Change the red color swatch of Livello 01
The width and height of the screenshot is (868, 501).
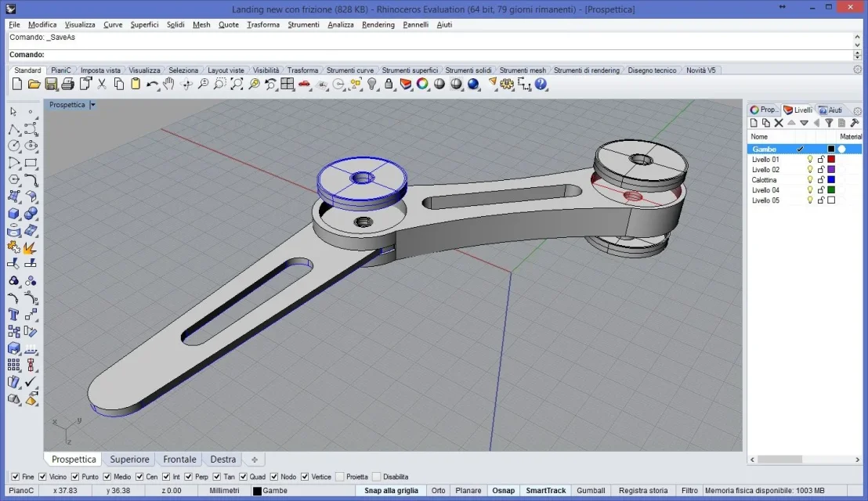pos(831,159)
